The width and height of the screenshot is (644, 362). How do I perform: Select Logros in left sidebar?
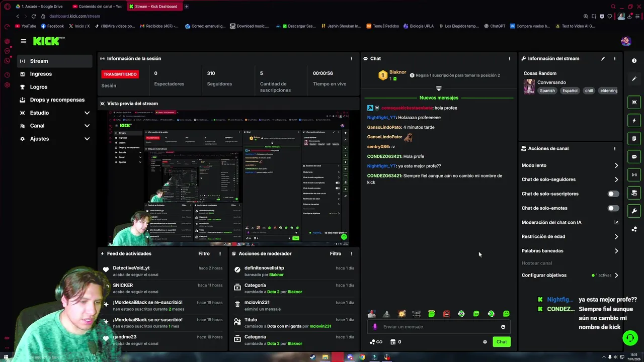coord(54,87)
